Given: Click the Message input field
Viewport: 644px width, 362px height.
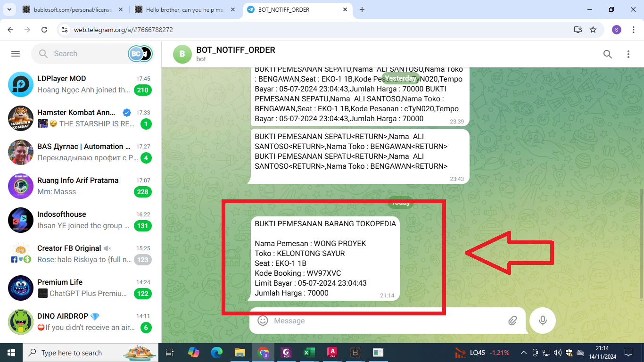Looking at the screenshot, I should [377, 321].
